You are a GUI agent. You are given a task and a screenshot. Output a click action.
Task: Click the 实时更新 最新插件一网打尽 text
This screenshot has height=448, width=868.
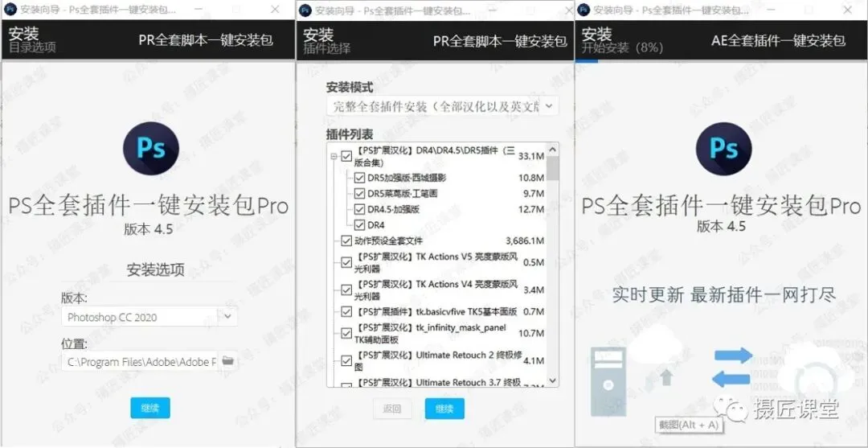723,294
